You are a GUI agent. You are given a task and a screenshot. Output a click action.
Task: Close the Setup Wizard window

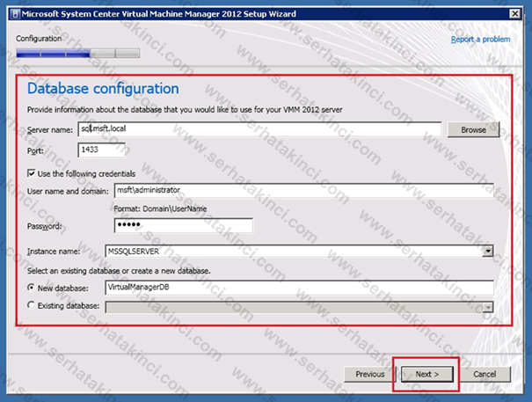[x=514, y=13]
